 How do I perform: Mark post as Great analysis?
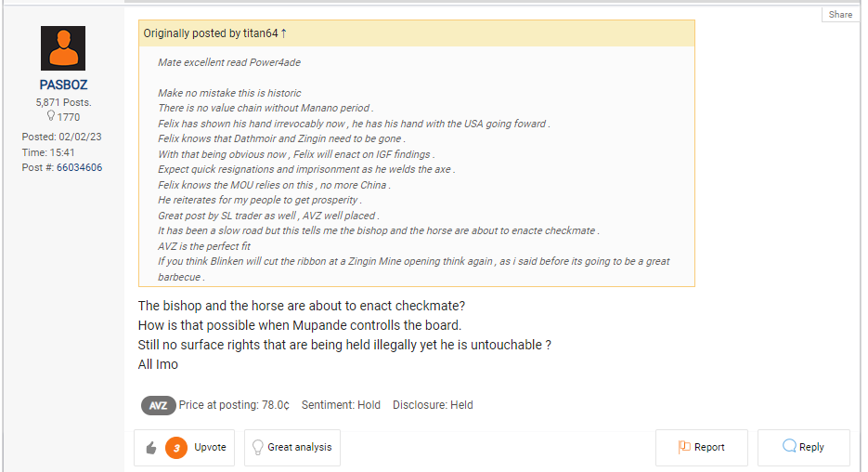coord(299,448)
